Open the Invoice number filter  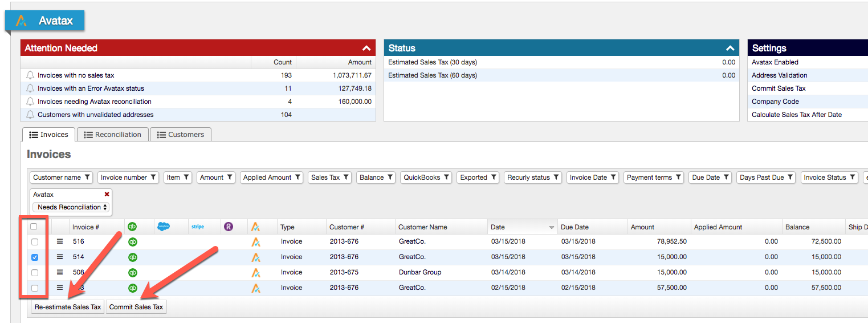click(129, 177)
